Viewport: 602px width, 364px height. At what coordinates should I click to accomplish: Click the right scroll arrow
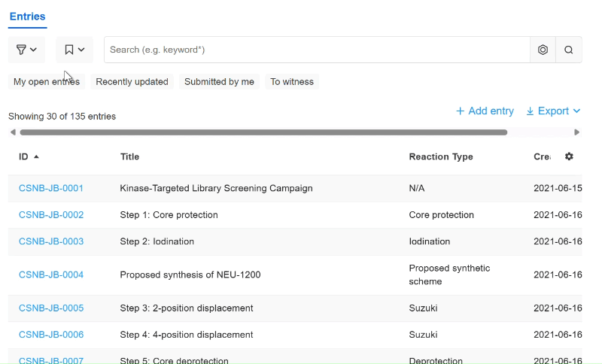(576, 132)
